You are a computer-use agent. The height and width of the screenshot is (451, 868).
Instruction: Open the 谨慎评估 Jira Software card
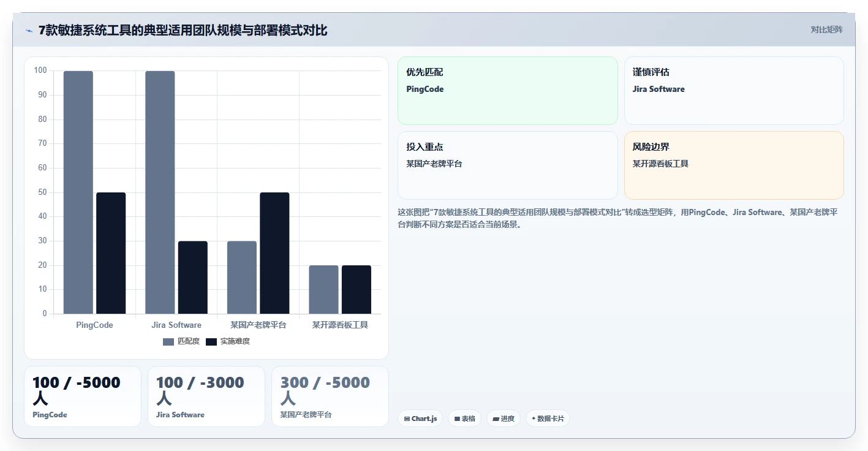pos(734,91)
